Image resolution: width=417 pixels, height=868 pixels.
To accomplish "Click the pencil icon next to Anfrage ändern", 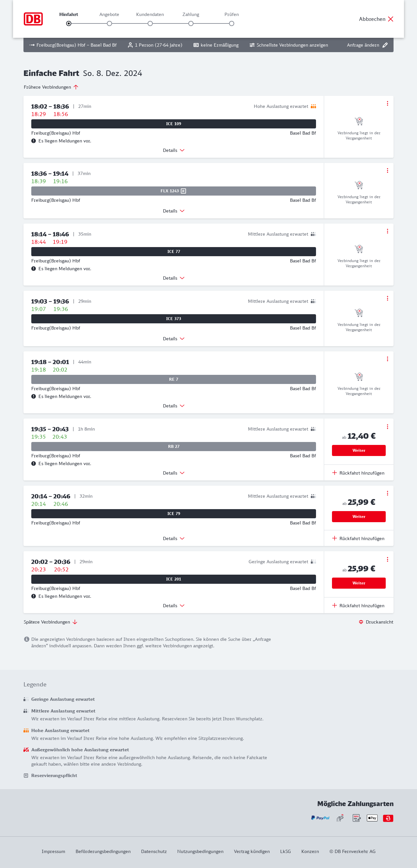I will 385,45.
